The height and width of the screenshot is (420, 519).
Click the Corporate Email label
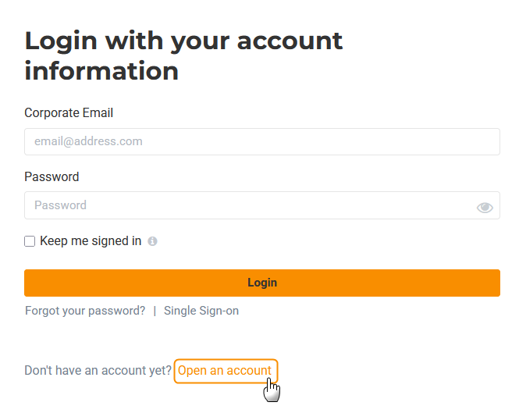click(x=69, y=113)
